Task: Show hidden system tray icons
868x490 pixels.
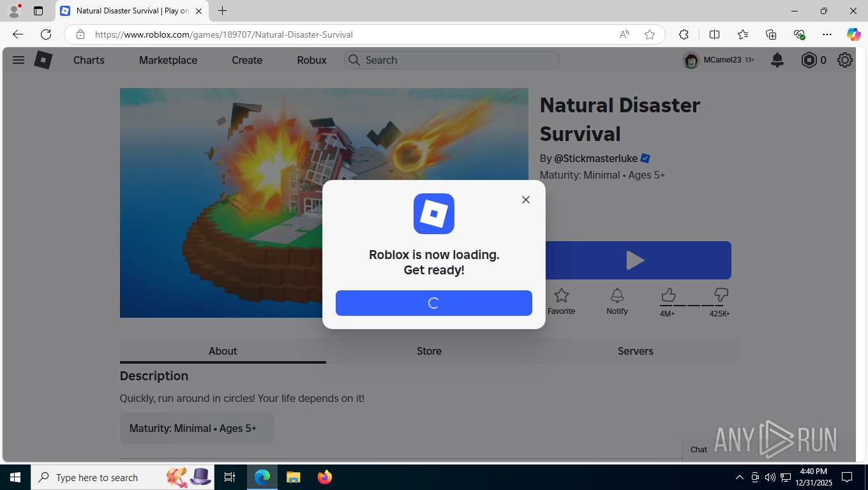Action: coord(740,477)
